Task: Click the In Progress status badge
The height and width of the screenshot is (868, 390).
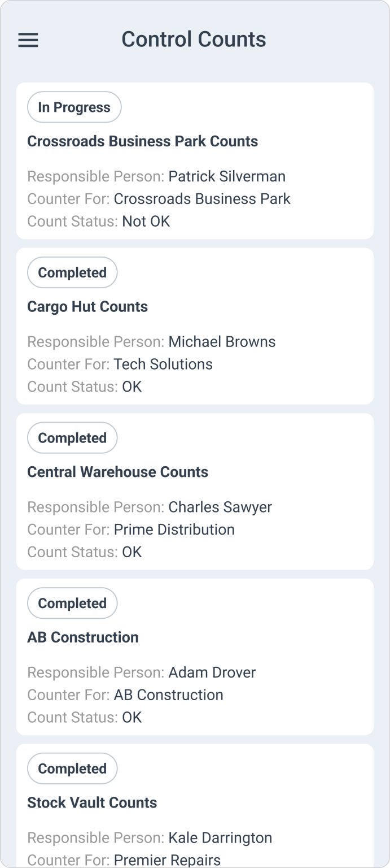Action: point(74,107)
